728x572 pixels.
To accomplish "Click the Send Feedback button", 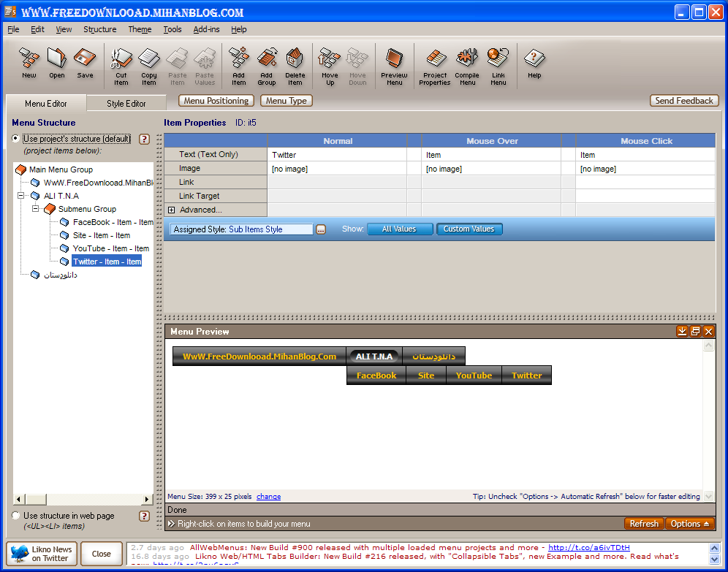I will (684, 101).
